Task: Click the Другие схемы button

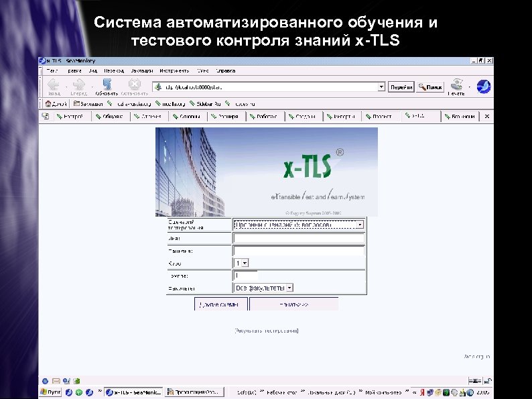Action: point(221,304)
